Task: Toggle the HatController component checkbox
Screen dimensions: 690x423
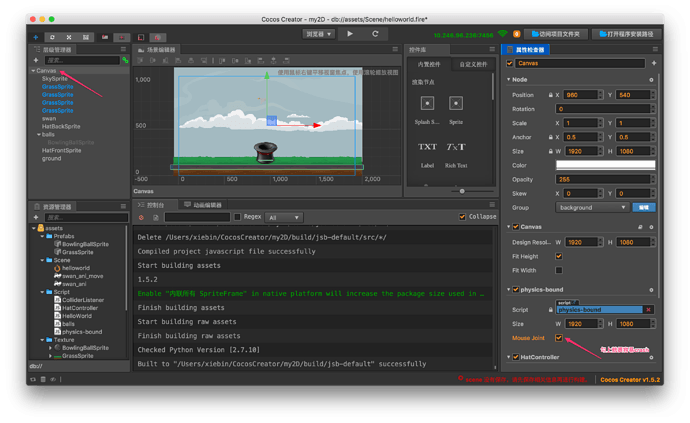Action: (516, 357)
